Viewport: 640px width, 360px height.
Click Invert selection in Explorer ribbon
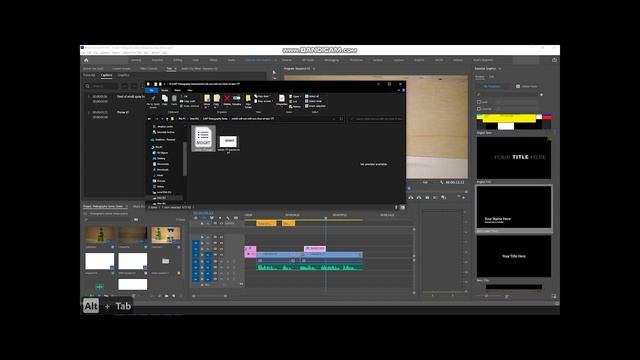(x=315, y=106)
